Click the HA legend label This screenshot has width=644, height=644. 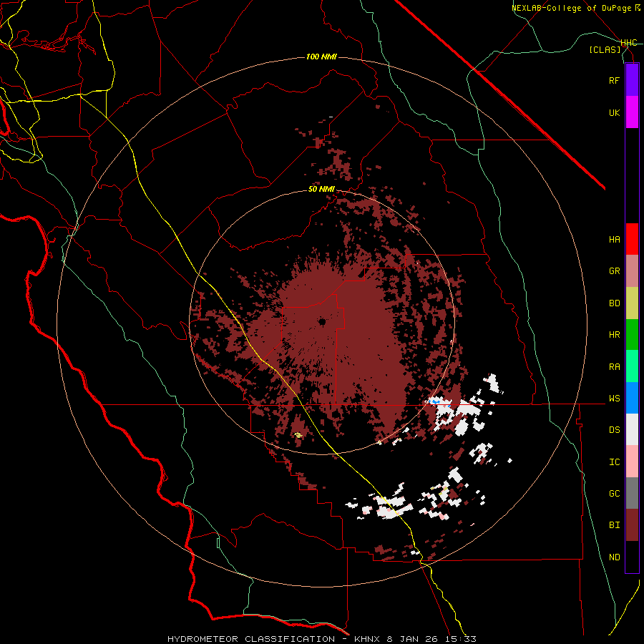(x=614, y=240)
